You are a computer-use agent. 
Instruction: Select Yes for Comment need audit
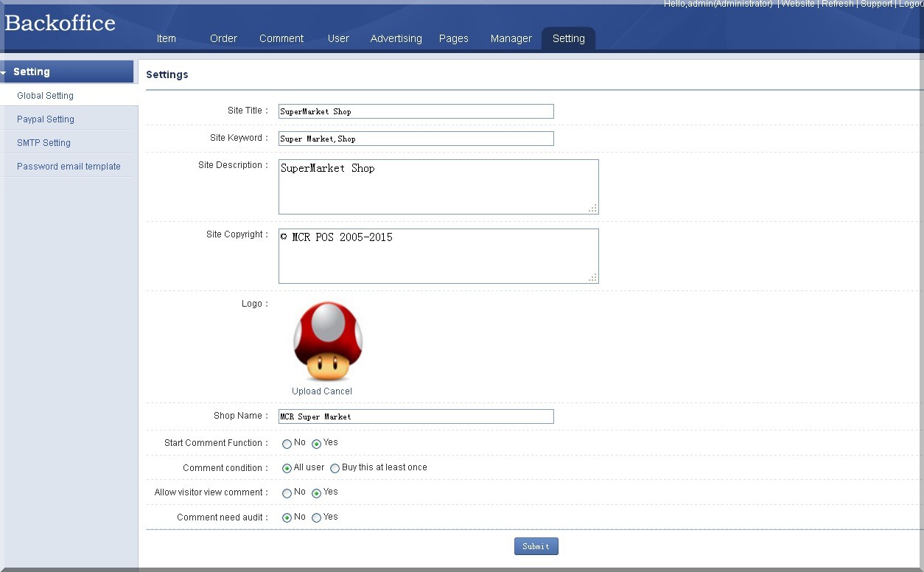click(x=316, y=518)
